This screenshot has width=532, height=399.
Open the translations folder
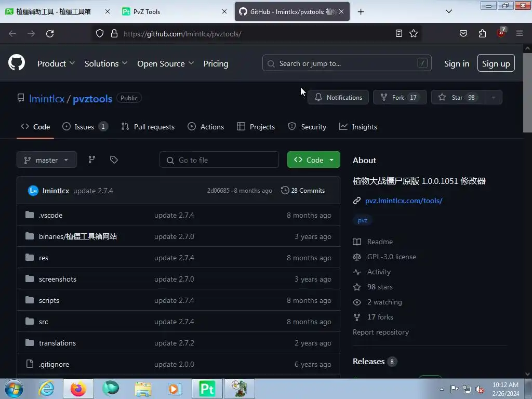[x=57, y=343]
